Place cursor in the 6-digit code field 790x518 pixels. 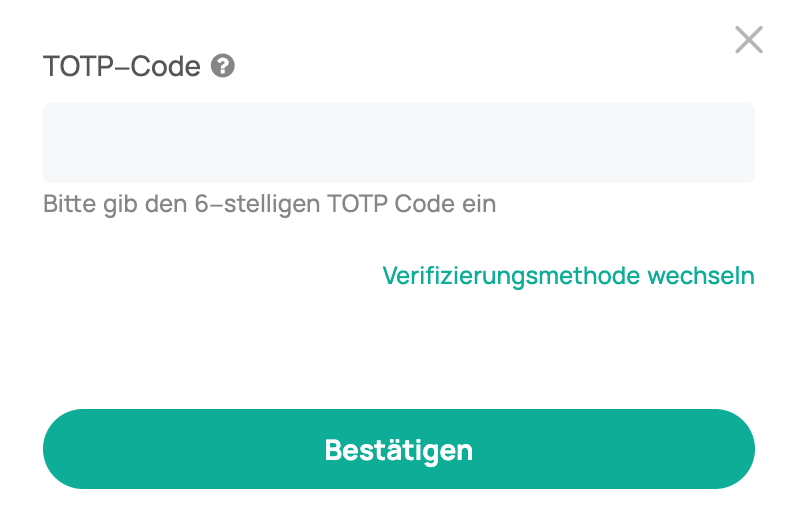(x=398, y=143)
